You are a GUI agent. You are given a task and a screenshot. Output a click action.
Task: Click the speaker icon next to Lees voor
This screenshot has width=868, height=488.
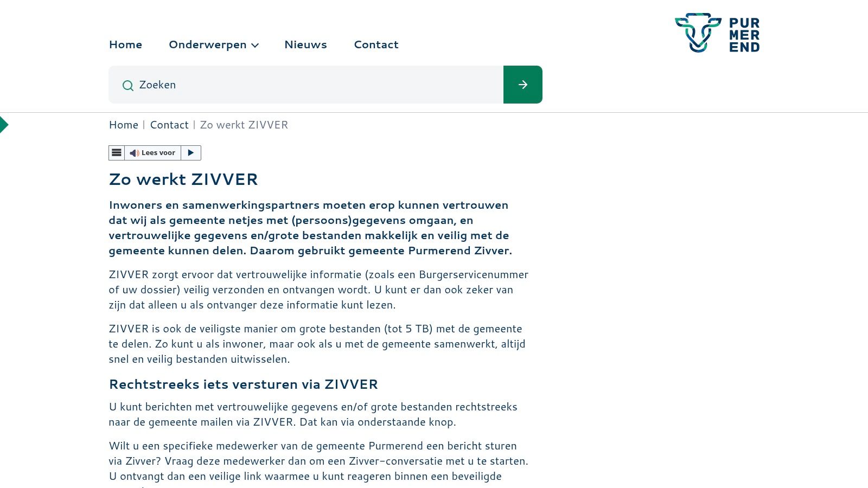coord(134,152)
